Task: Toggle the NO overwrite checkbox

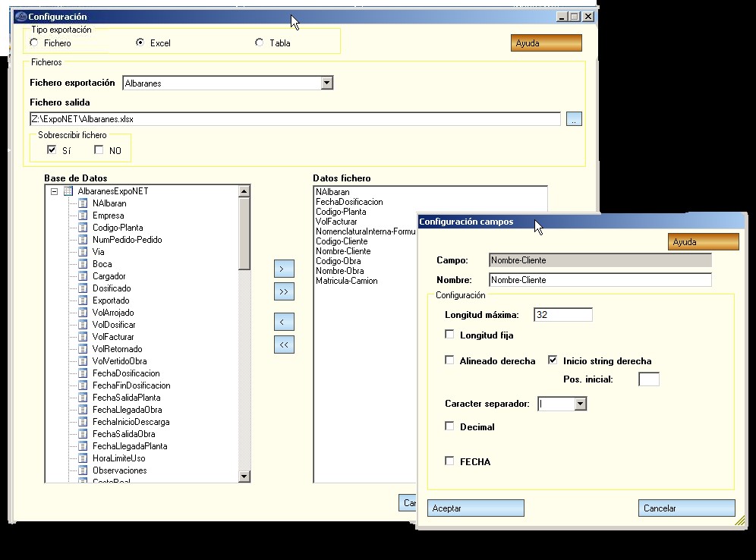Action: point(99,150)
